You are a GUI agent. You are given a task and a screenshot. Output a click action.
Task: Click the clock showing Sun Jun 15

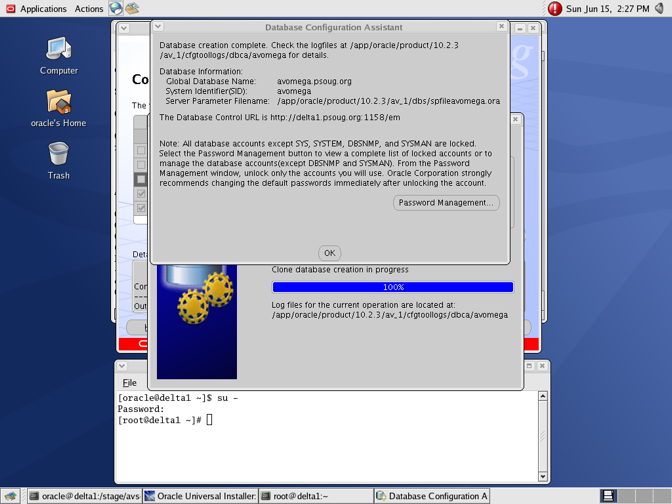[607, 9]
